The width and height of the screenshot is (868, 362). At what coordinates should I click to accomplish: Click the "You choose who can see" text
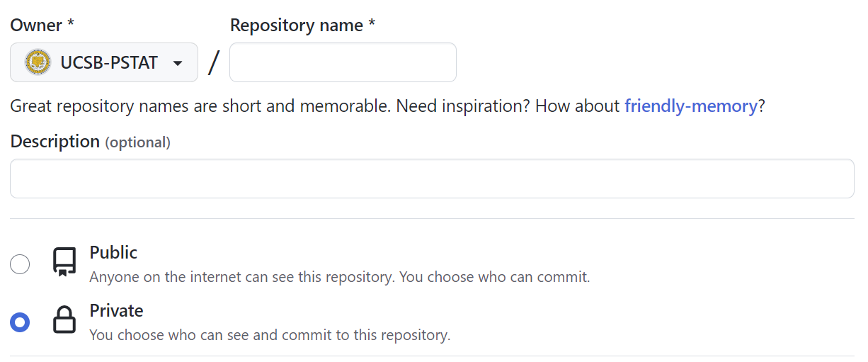pos(269,334)
